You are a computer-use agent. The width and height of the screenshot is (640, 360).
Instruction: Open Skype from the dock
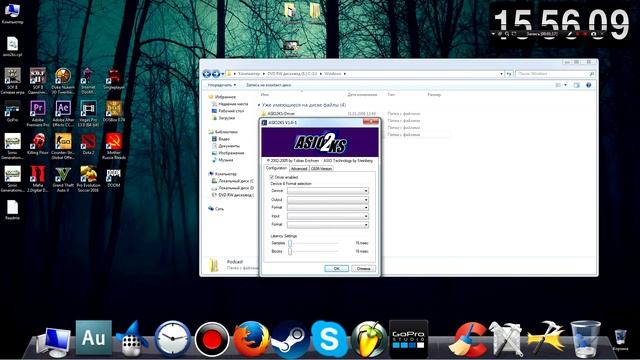coord(329,339)
